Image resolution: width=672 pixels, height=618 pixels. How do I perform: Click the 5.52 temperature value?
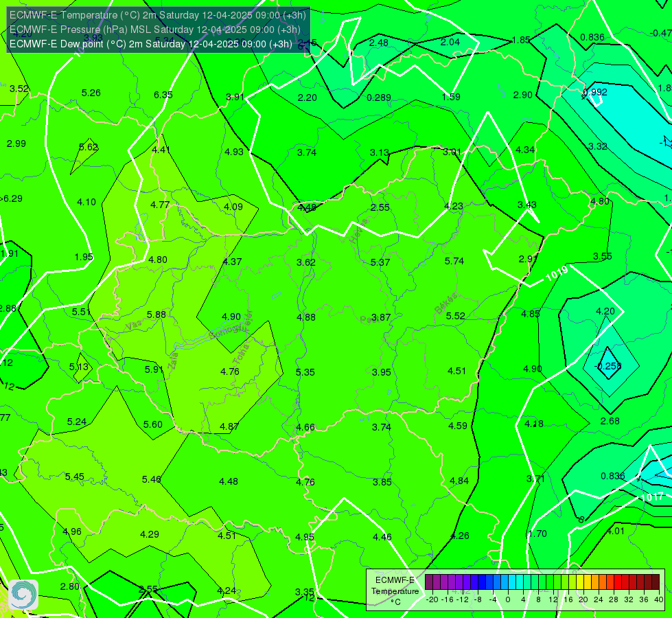pos(456,316)
